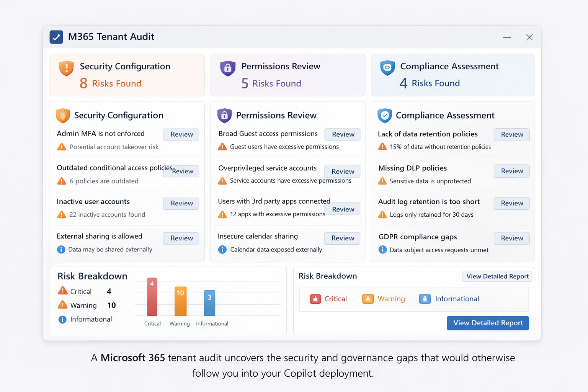
Task: Review the 'Broad Guest access permissions' finding
Action: (343, 134)
